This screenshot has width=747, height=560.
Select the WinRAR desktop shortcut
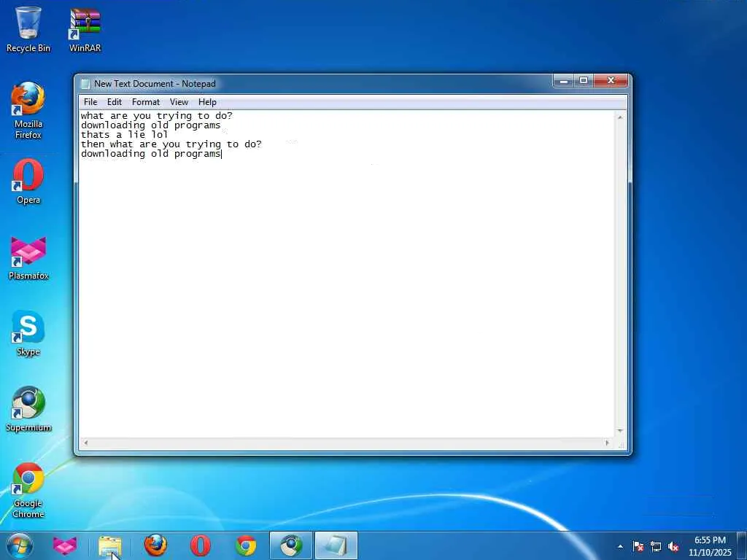[85, 29]
